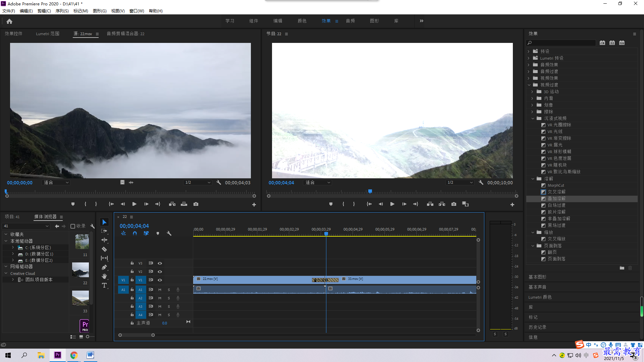The height and width of the screenshot is (362, 644).
Task: Open the 基本图形 panel
Action: pos(537,277)
